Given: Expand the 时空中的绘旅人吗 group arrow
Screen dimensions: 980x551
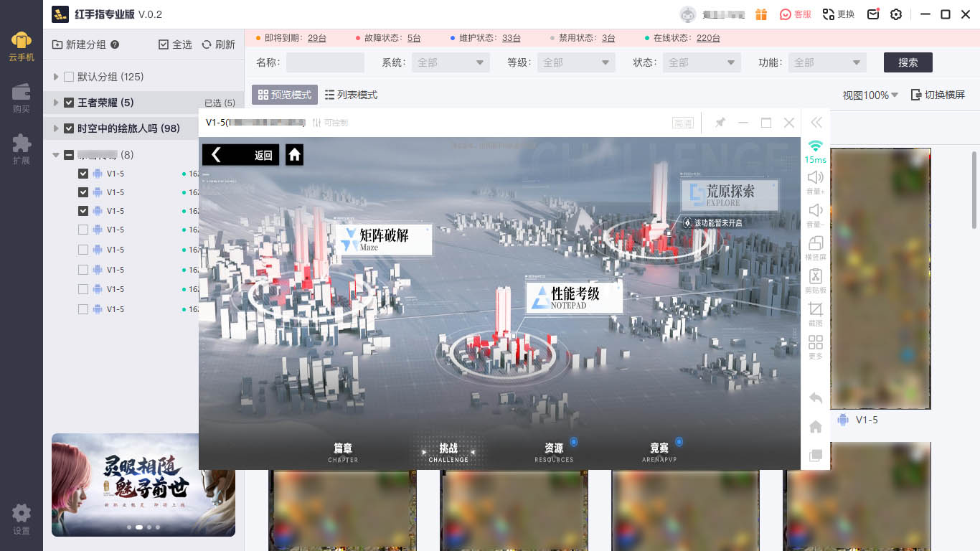Looking at the screenshot, I should coord(56,128).
